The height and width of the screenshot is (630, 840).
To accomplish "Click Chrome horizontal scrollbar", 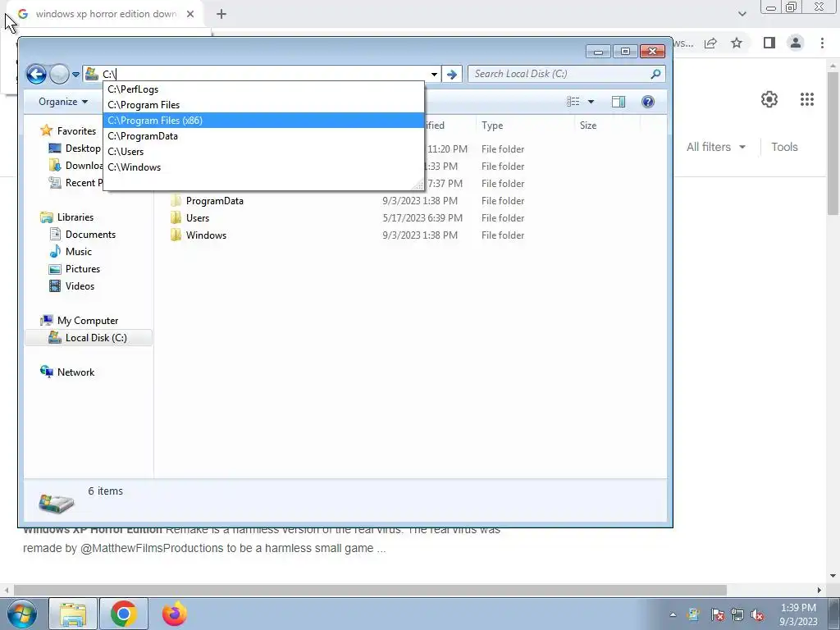I will pyautogui.click(x=370, y=590).
